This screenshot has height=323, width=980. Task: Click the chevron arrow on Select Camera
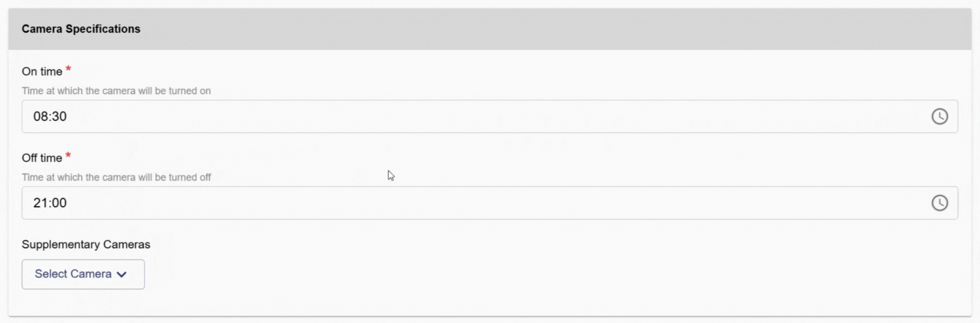click(x=121, y=274)
